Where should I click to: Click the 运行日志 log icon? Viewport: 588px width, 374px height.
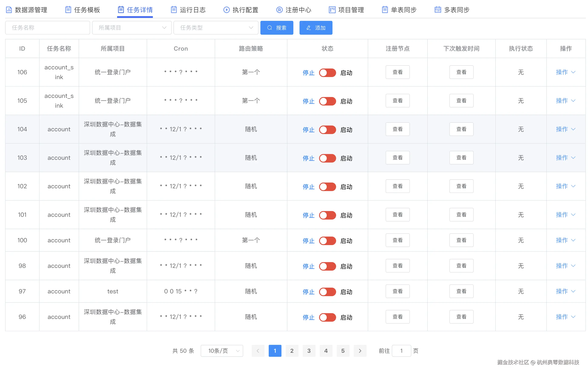[174, 10]
